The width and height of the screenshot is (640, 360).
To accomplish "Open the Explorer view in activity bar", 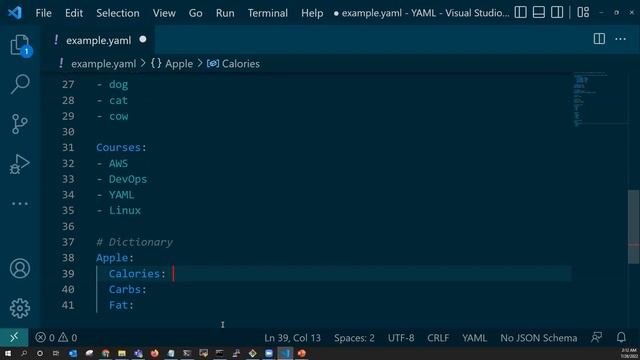I will coord(20,44).
